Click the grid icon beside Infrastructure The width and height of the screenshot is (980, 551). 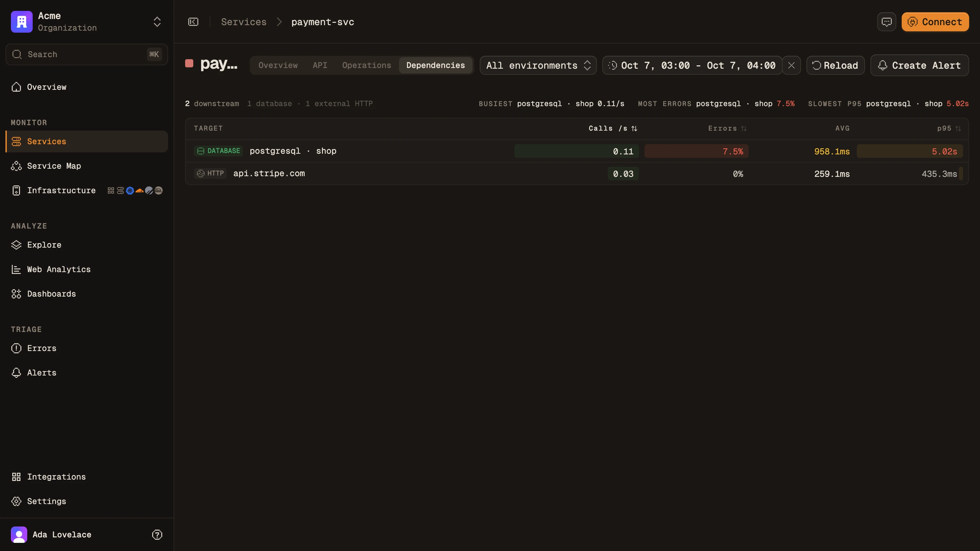pos(111,190)
